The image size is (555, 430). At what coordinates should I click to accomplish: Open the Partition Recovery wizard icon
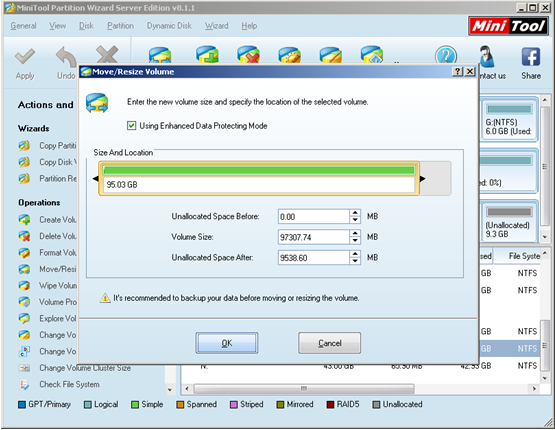[x=24, y=178]
